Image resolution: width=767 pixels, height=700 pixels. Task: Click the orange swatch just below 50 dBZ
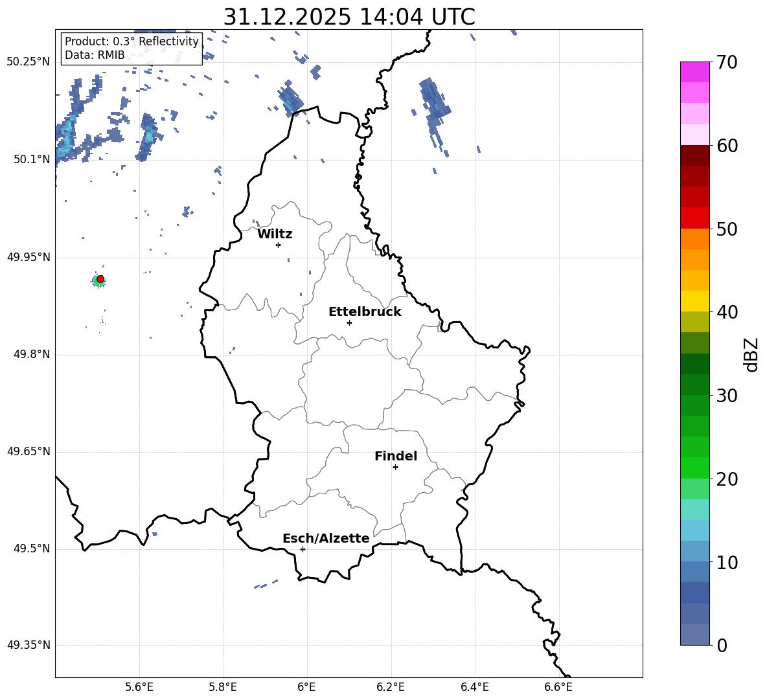tap(694, 239)
